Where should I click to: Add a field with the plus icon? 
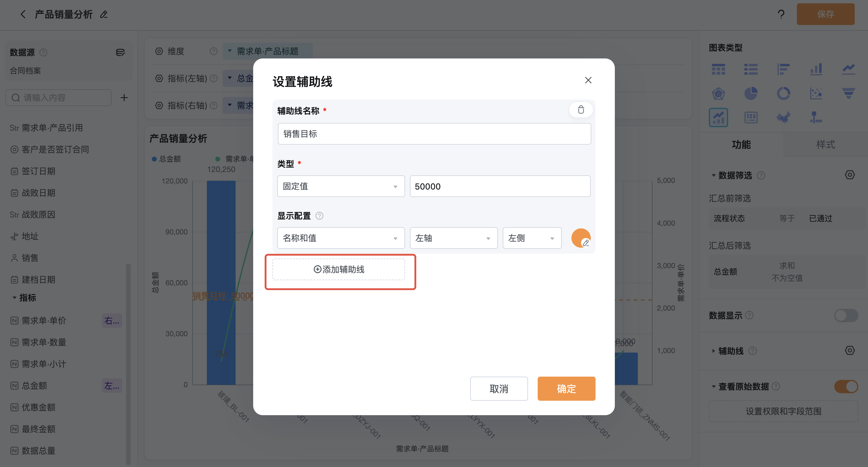pyautogui.click(x=124, y=98)
